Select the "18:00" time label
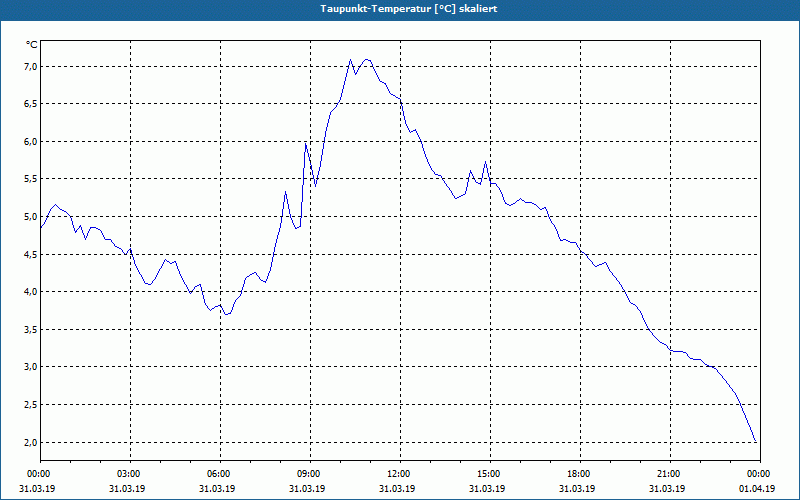The image size is (800, 500). pyautogui.click(x=580, y=474)
